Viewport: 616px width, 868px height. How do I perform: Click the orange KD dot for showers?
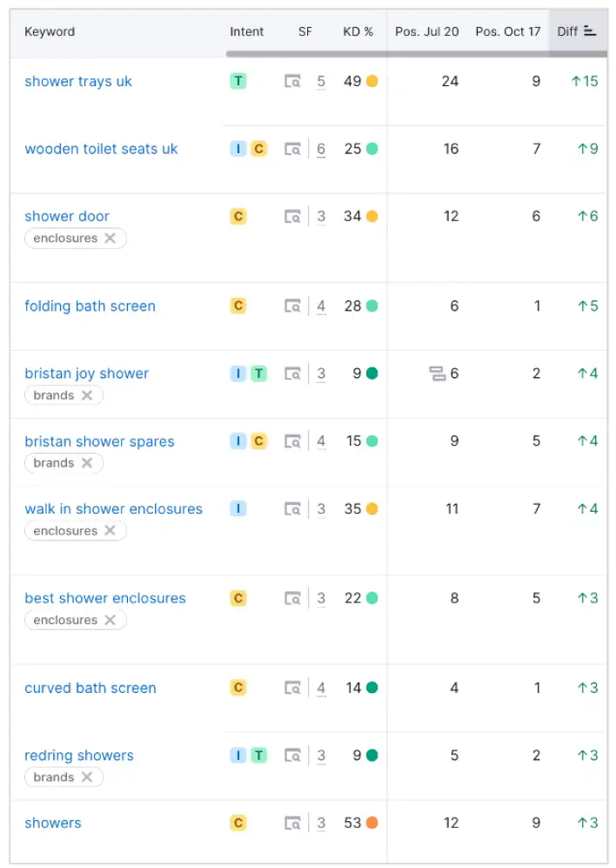point(372,824)
